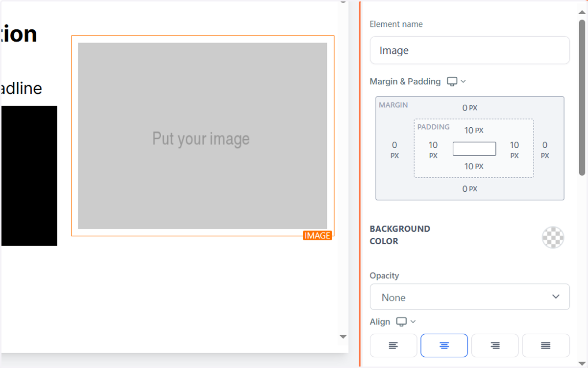Image resolution: width=588 pixels, height=368 pixels.
Task: Click the BACKGROUND COLOR label
Action: pyautogui.click(x=400, y=235)
